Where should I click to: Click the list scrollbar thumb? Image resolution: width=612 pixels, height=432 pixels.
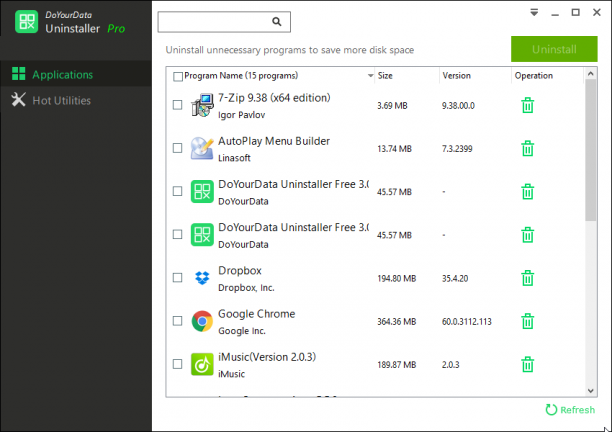point(591,150)
